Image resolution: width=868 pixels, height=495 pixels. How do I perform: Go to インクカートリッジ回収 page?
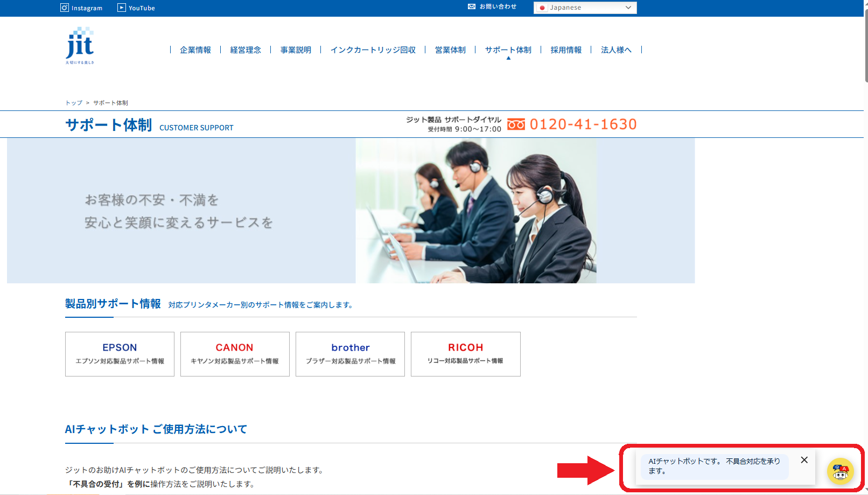tap(373, 50)
